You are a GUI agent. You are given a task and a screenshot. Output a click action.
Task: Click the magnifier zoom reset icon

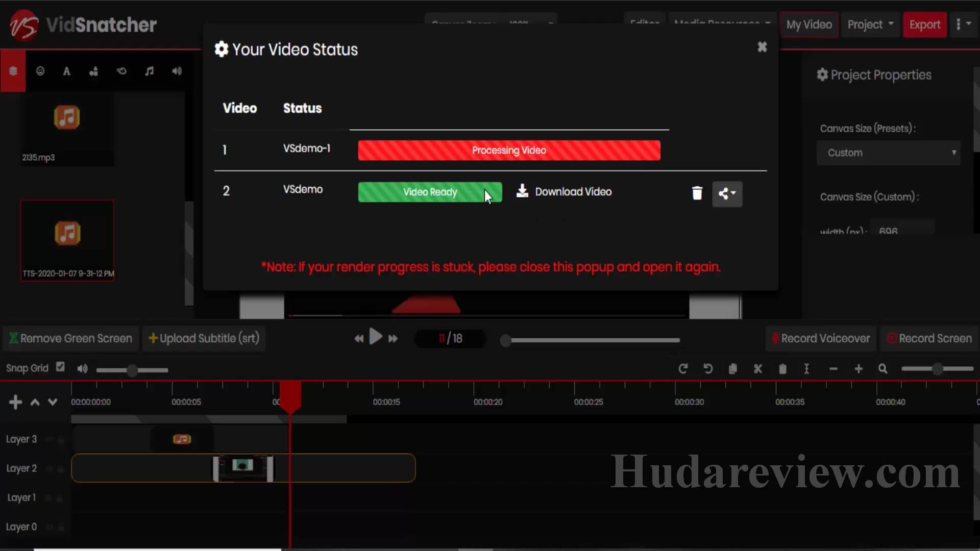click(x=883, y=368)
